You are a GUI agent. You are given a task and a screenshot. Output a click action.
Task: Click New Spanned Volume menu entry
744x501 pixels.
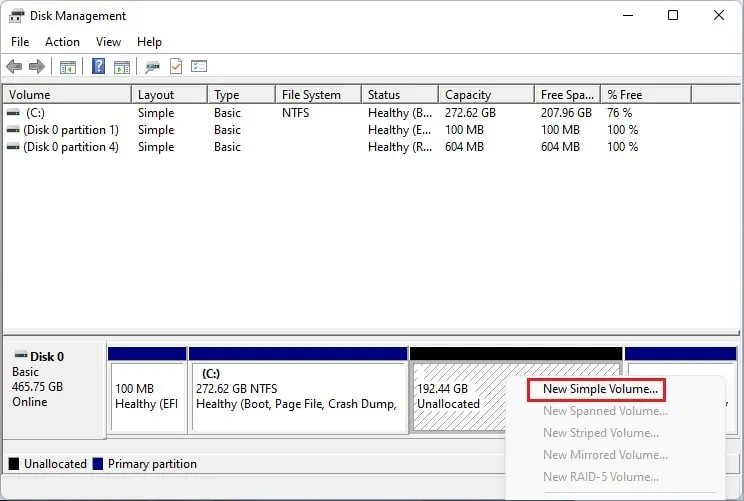pyautogui.click(x=605, y=411)
